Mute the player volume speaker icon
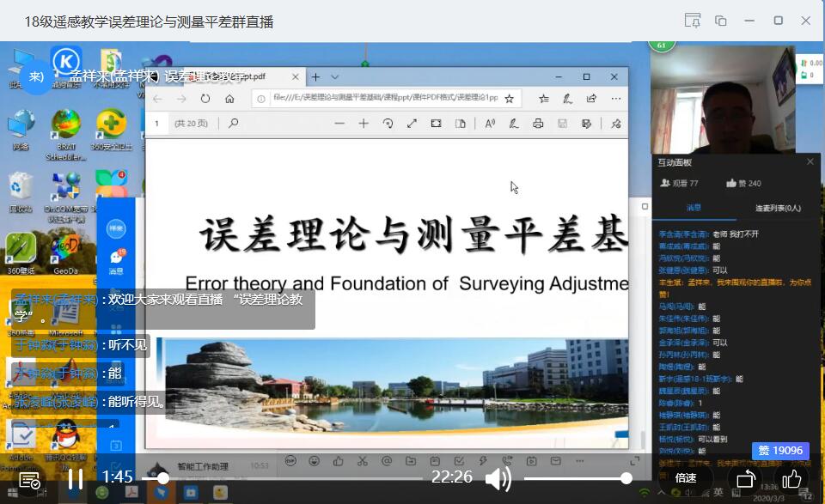The image size is (825, 504). [498, 478]
